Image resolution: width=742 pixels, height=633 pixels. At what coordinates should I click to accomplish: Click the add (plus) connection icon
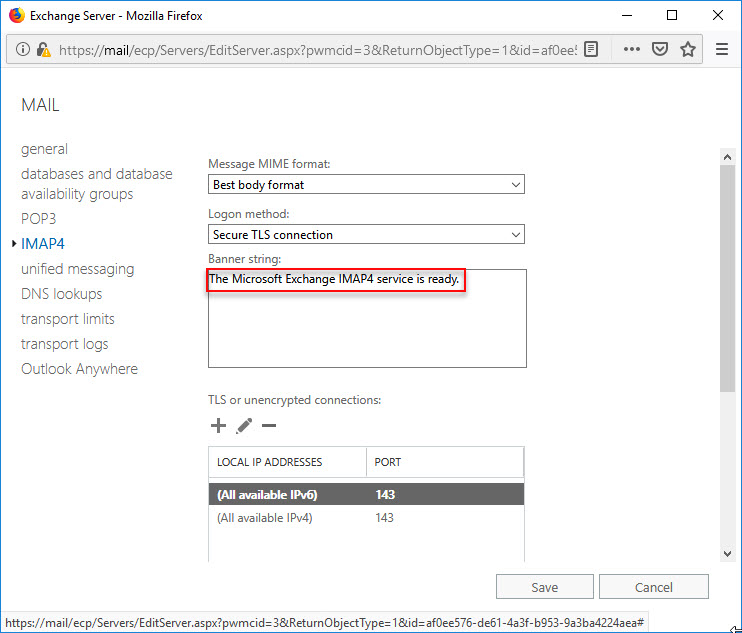(218, 426)
